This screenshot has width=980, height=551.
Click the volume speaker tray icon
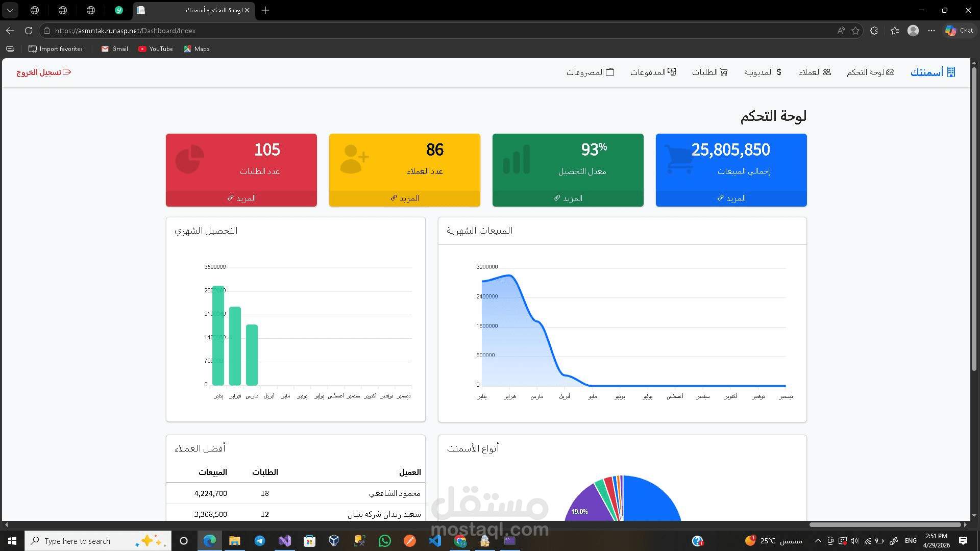(x=854, y=541)
